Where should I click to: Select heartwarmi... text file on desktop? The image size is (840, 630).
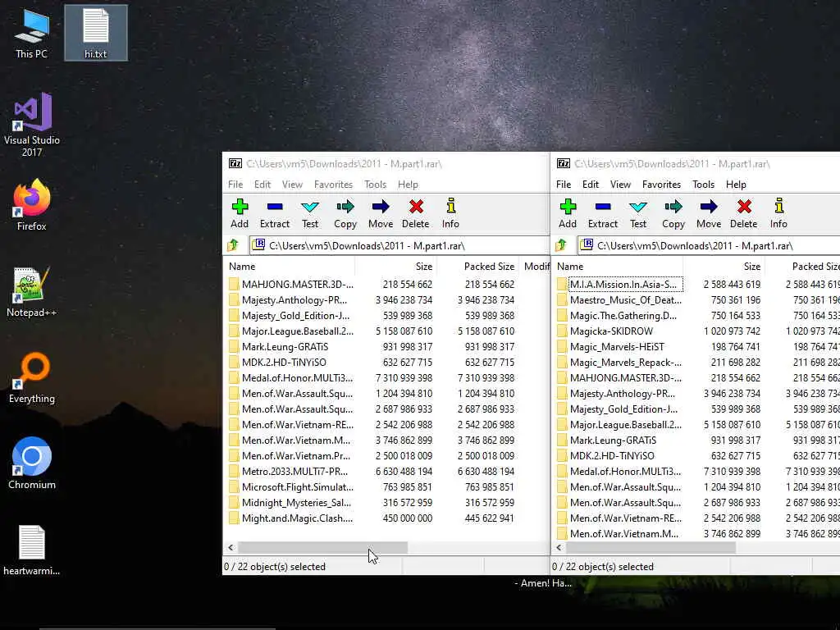(32, 550)
